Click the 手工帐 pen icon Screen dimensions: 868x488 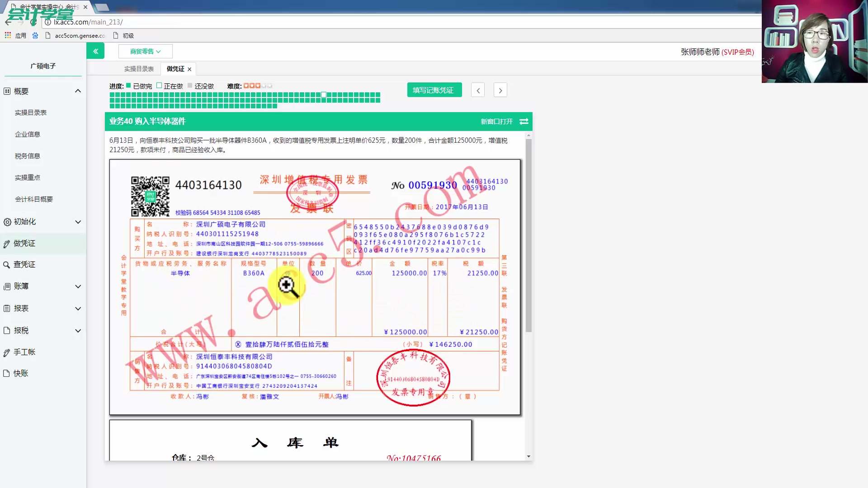point(6,352)
